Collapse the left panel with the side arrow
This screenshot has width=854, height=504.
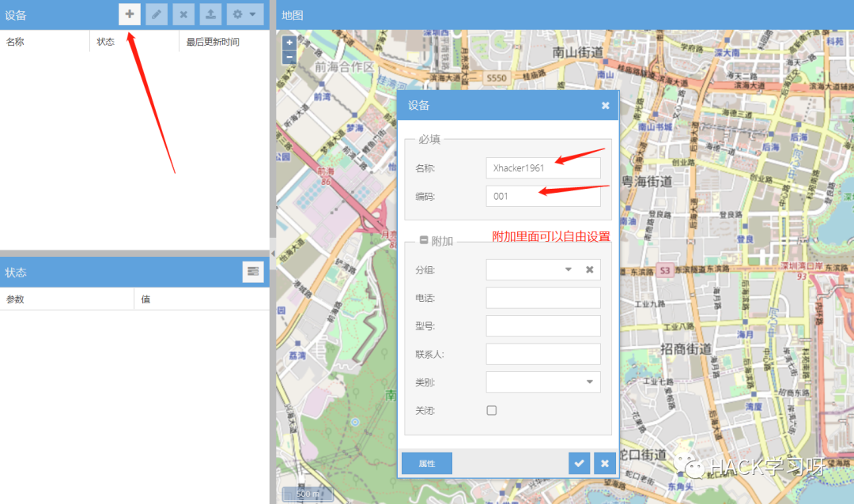(x=272, y=254)
